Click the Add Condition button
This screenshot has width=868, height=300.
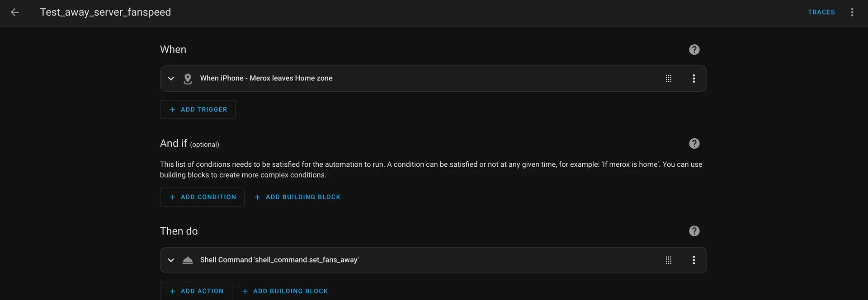(203, 197)
